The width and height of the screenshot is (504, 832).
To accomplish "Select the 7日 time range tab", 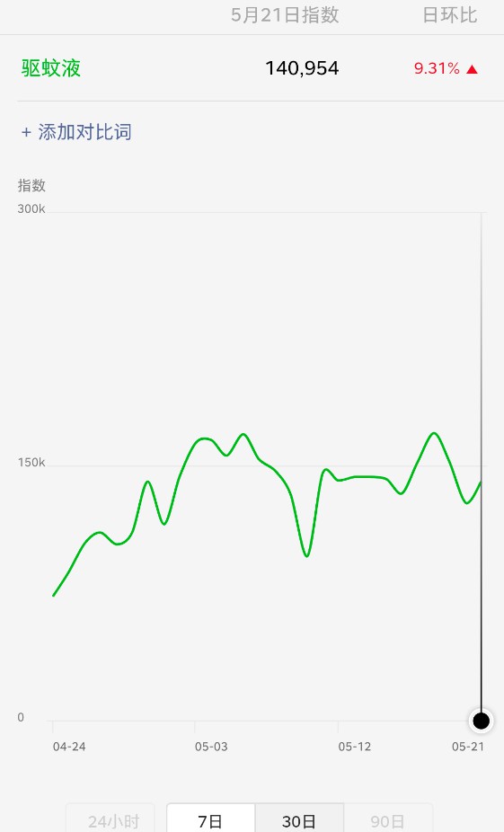I will coord(210,819).
